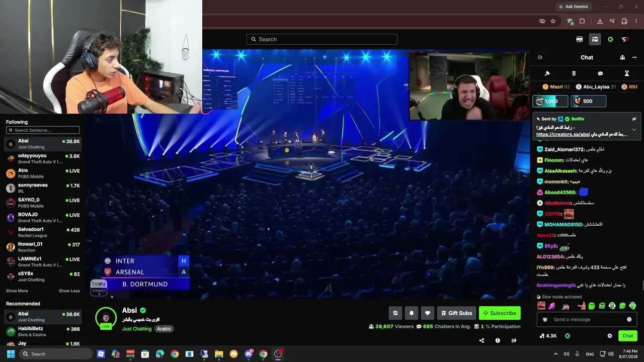Open the chat more options menu
The height and width of the screenshot is (362, 644).
[x=634, y=57]
